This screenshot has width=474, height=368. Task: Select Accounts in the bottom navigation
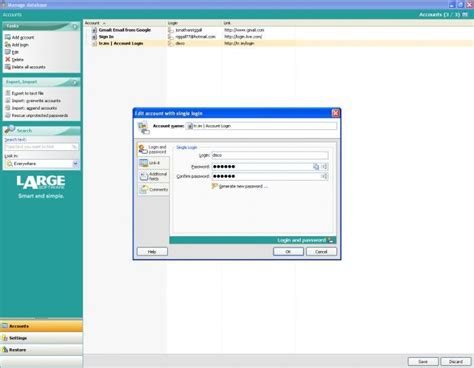[41, 326]
